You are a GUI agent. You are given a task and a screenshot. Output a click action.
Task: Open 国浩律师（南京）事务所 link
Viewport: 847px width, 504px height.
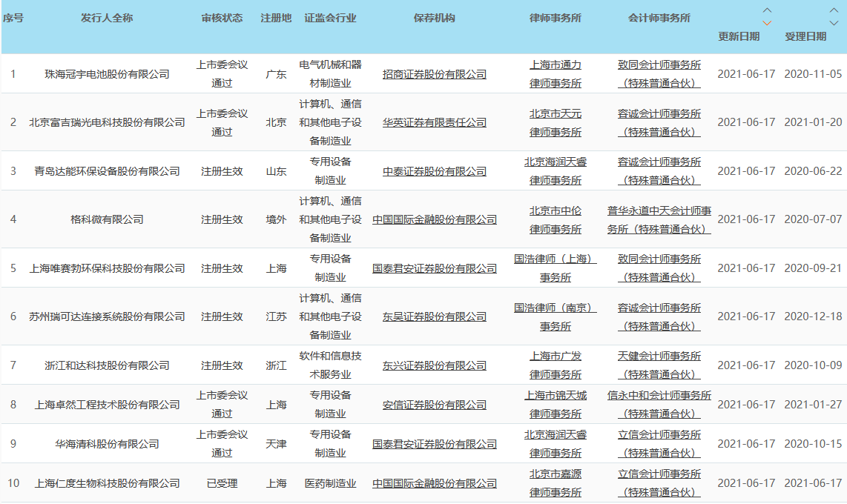point(556,316)
